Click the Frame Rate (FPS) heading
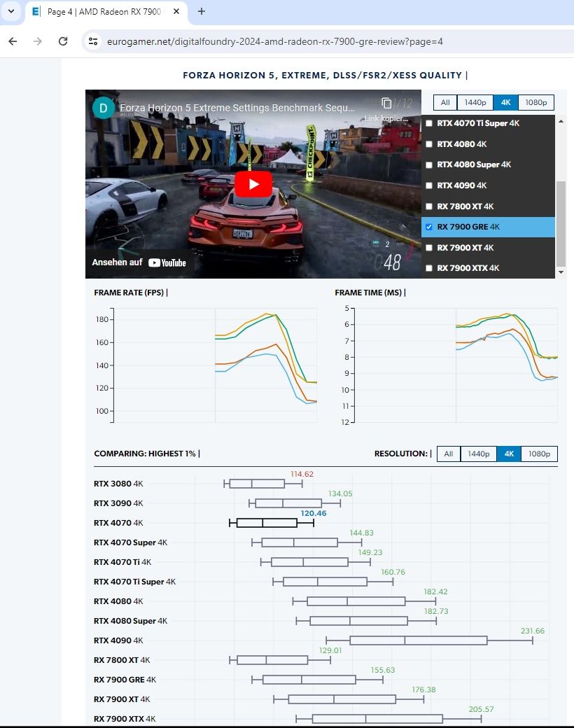The height and width of the screenshot is (728, 574). point(131,293)
